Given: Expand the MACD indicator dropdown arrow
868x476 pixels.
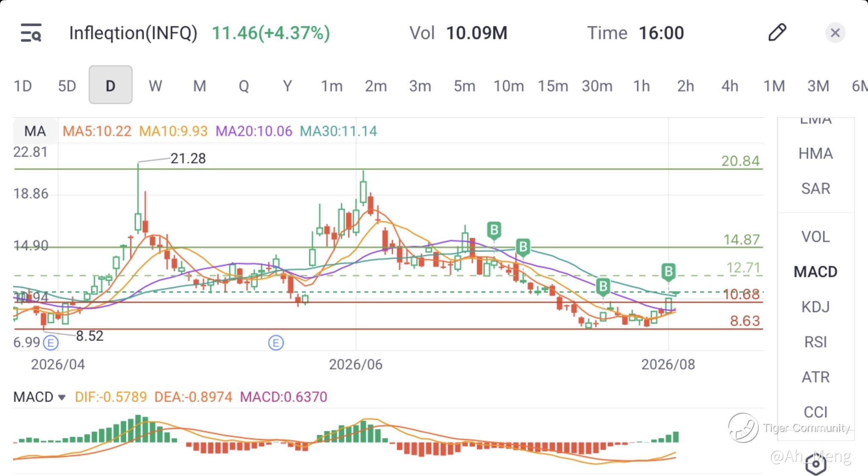Looking at the screenshot, I should tap(62, 397).
